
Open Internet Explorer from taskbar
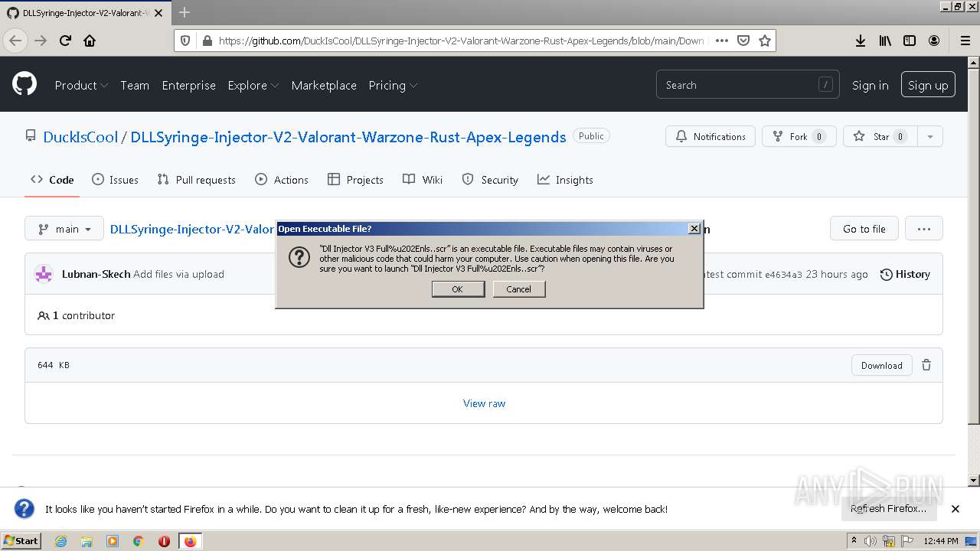point(61,541)
